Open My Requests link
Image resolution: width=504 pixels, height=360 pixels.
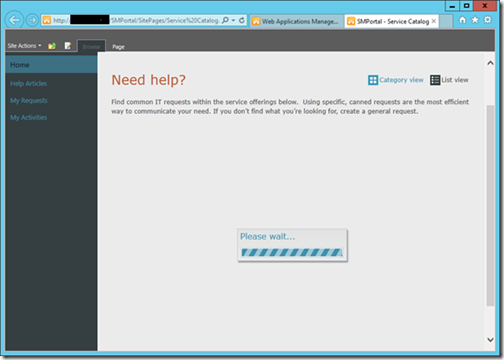click(29, 101)
